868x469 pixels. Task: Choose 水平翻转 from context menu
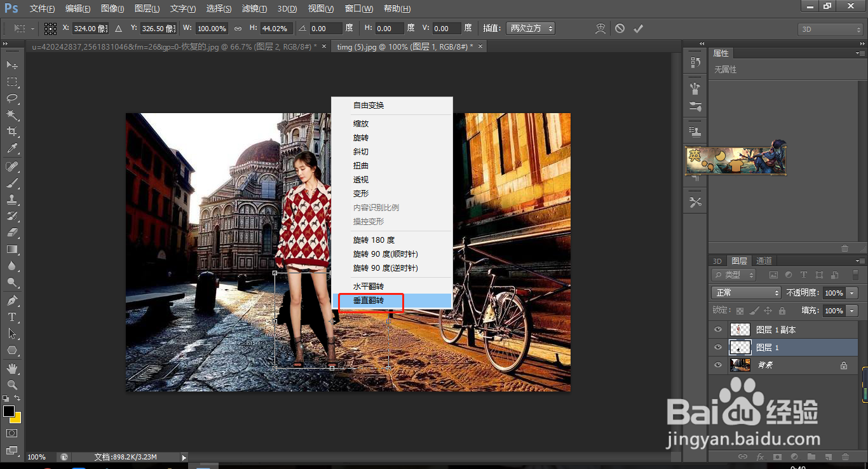392,286
